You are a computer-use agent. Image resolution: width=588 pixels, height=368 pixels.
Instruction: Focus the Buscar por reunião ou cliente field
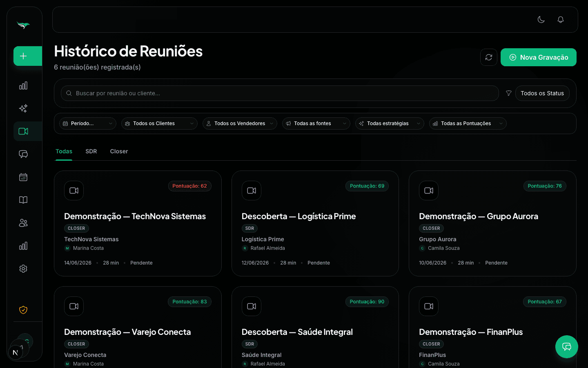point(280,93)
